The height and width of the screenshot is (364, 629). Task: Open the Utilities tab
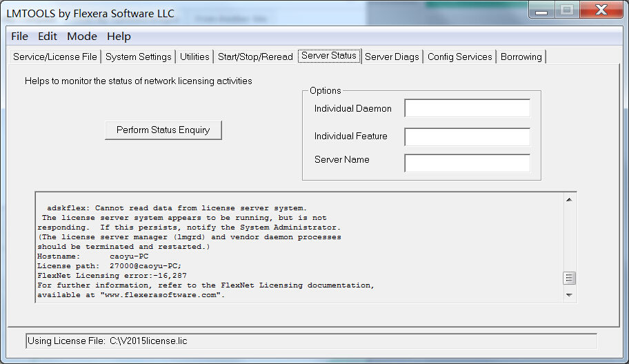(194, 57)
